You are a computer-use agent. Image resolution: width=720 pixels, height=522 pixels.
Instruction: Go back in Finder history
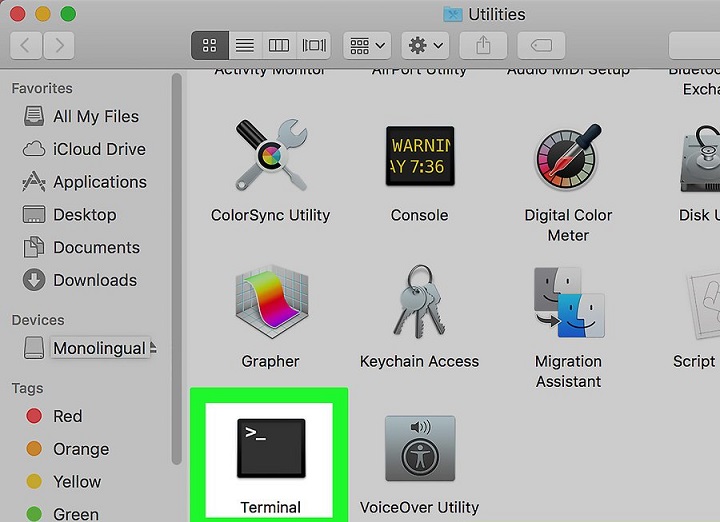pyautogui.click(x=26, y=45)
